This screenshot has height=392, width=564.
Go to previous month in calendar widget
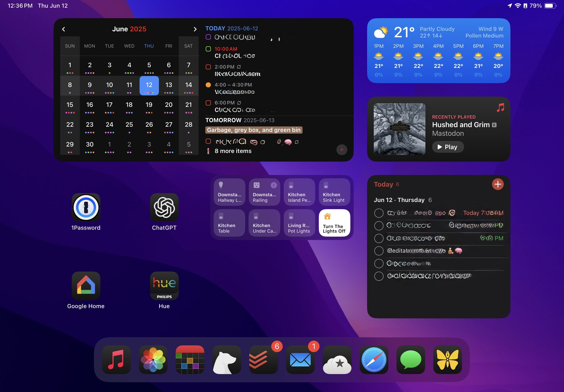64,29
